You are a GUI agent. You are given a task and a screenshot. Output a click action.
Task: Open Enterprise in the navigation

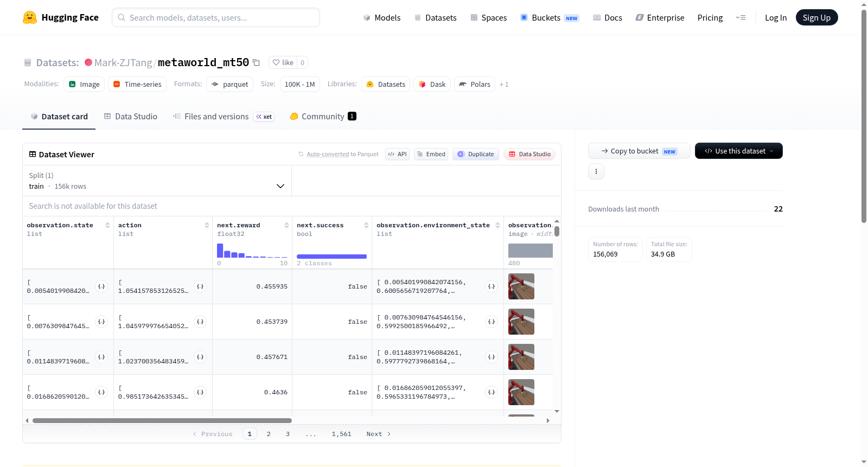(660, 17)
